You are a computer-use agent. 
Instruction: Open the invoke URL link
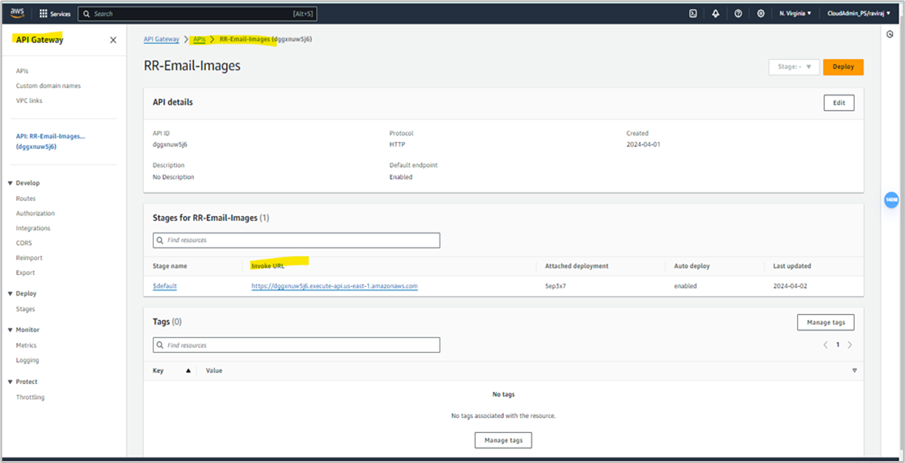[x=334, y=286]
